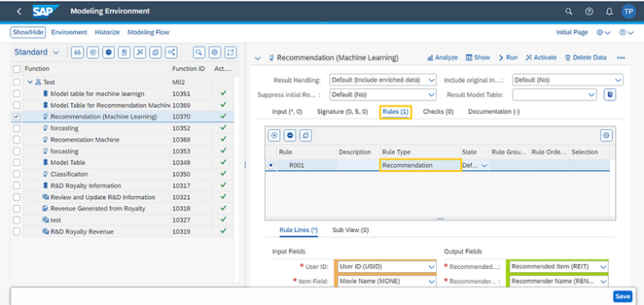Collapse the Recommendation (Machine Learning) header section

tap(257, 59)
